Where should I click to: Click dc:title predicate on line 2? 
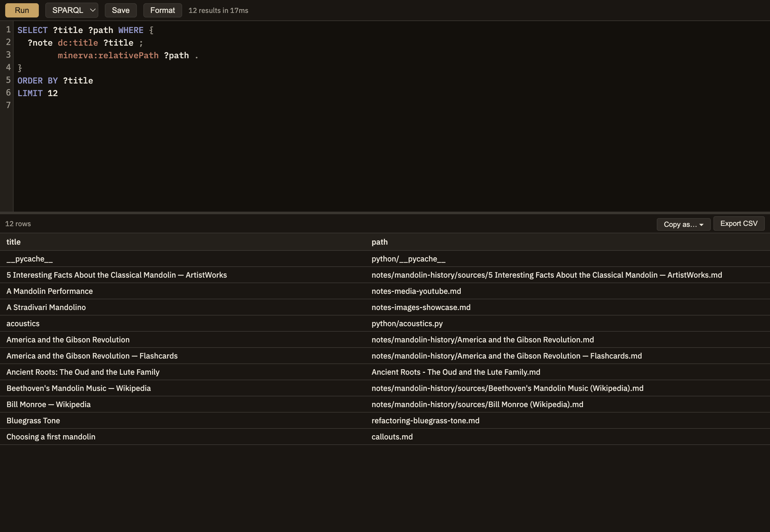pos(78,43)
